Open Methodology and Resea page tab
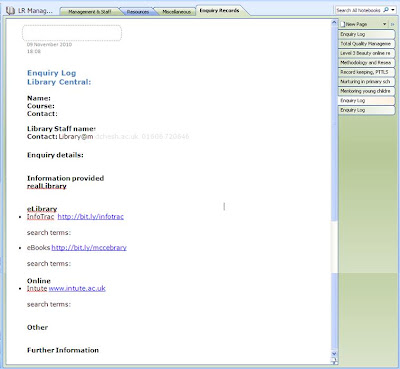The width and height of the screenshot is (400, 369). click(x=366, y=63)
